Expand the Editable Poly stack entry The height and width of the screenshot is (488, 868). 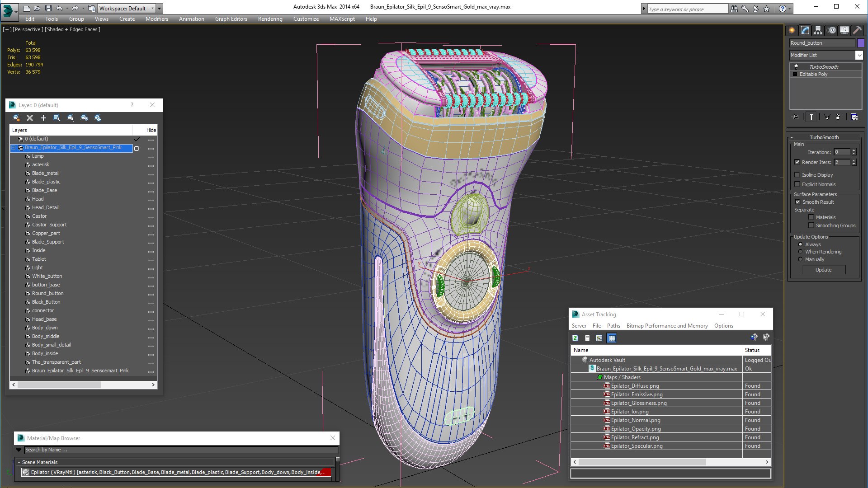795,74
